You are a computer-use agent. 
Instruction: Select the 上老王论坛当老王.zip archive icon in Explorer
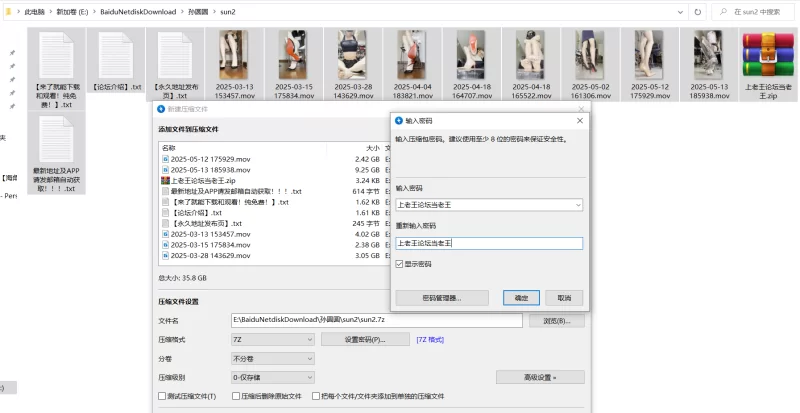pyautogui.click(x=768, y=55)
